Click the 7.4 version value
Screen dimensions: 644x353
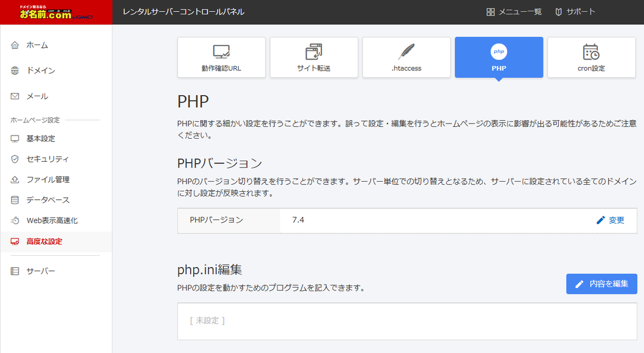tap(298, 220)
